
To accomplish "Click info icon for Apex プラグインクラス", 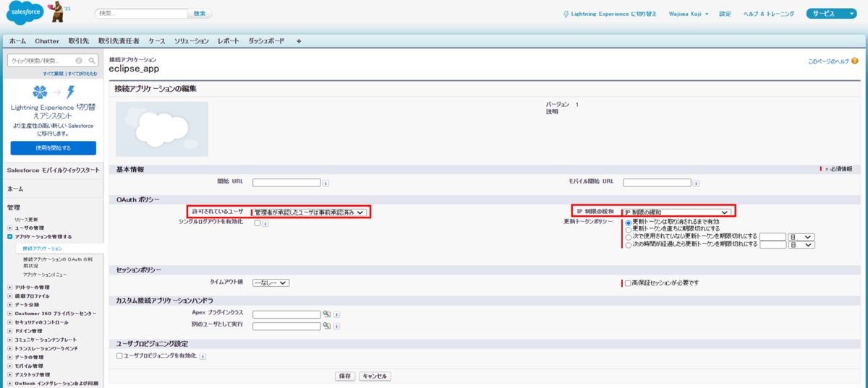I will point(337,314).
